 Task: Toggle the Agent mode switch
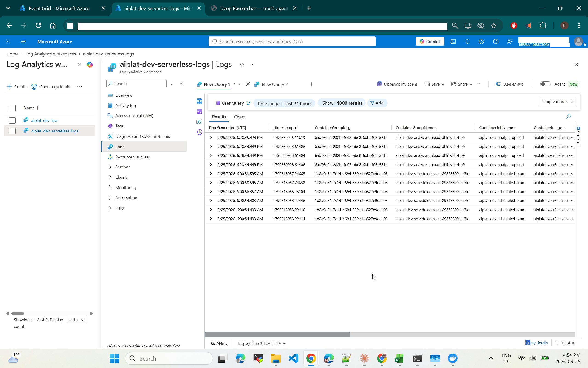point(545,84)
